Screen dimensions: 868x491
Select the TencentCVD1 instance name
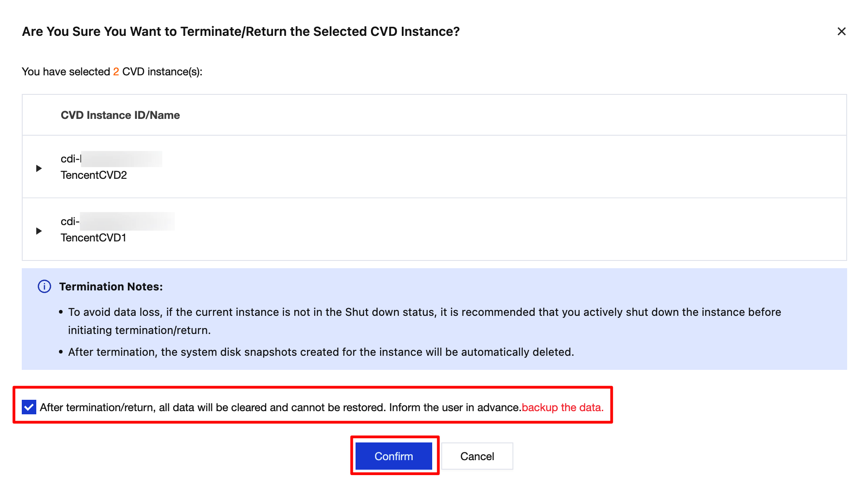[x=93, y=238]
